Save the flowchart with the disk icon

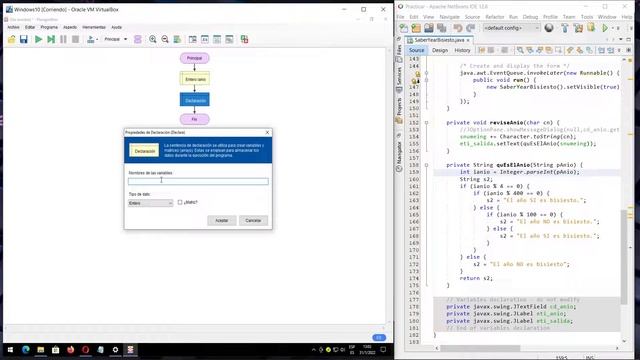pyautogui.click(x=24, y=40)
